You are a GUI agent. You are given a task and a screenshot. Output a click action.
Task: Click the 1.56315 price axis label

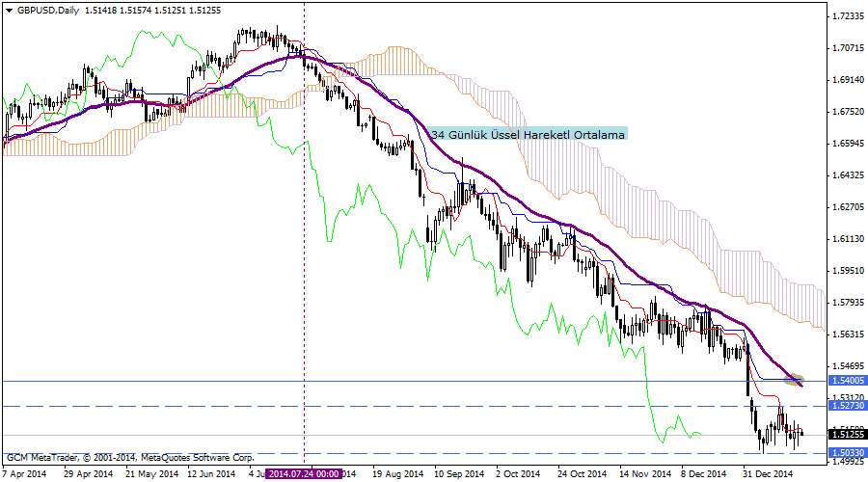click(x=846, y=335)
